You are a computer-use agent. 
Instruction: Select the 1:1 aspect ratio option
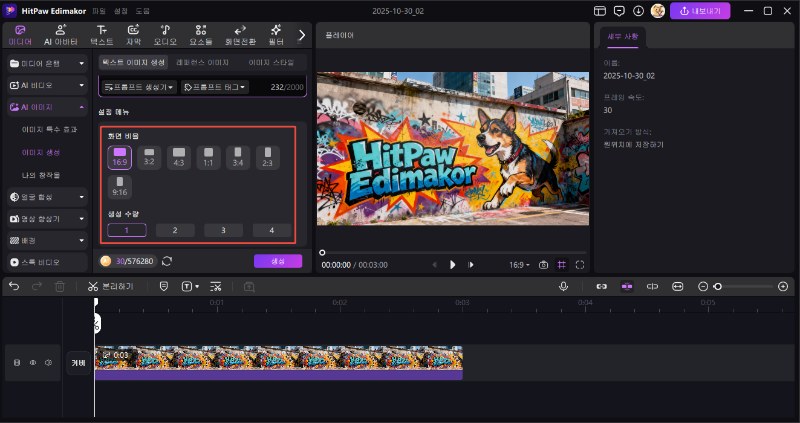208,156
